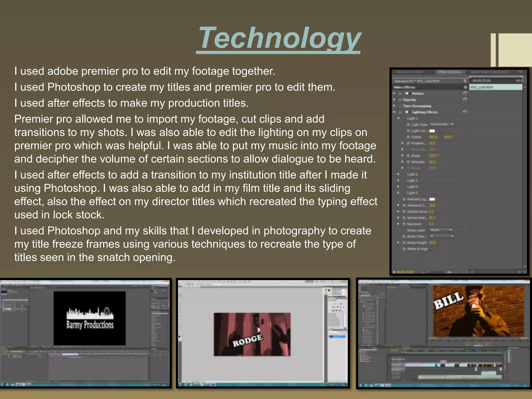
Task: Collapse the Light 1 group
Action: click(x=398, y=118)
